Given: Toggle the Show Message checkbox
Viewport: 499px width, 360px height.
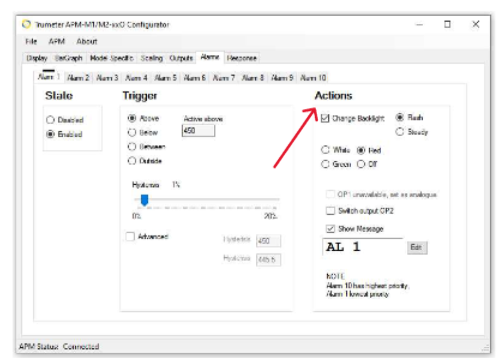Looking at the screenshot, I should point(330,229).
